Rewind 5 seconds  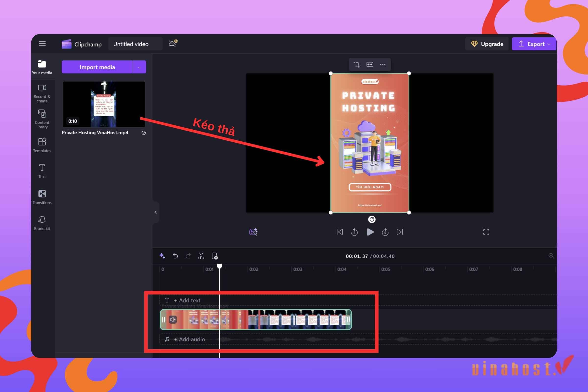tap(354, 232)
